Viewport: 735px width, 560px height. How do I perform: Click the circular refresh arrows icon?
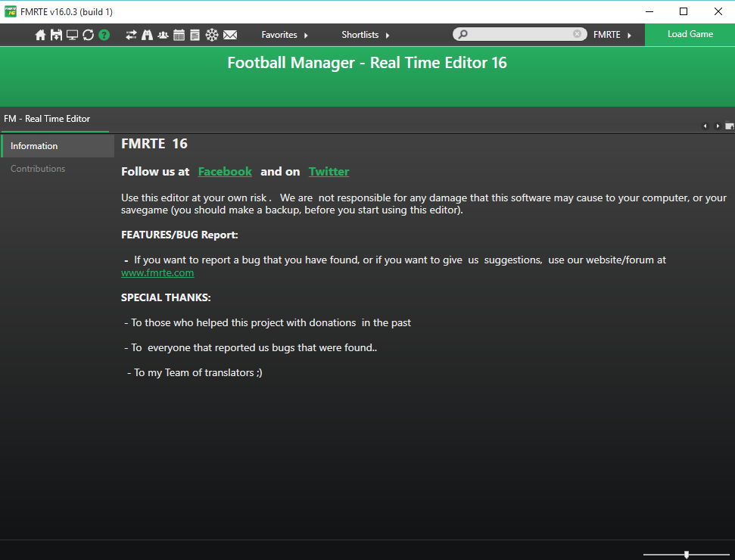coord(89,35)
